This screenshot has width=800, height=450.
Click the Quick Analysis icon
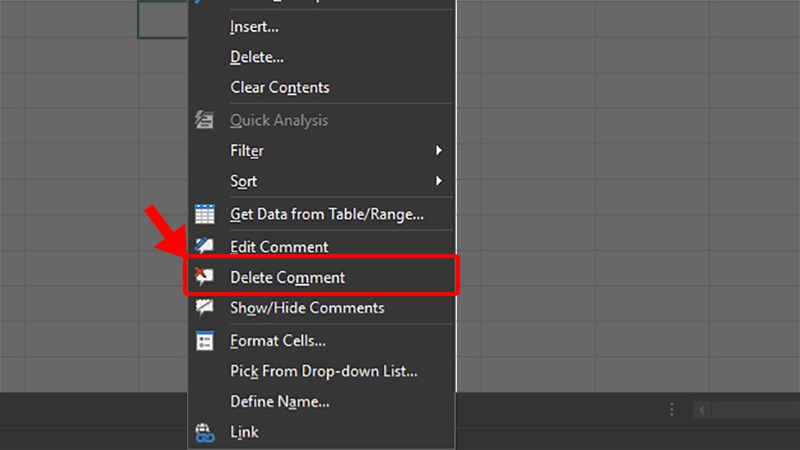click(204, 120)
